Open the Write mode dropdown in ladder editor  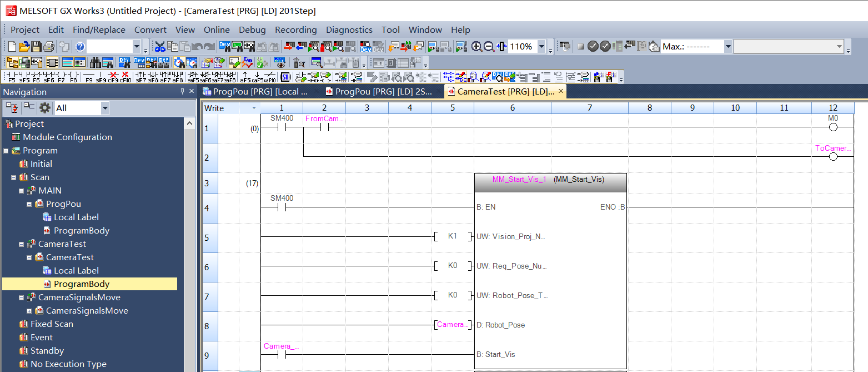tap(254, 108)
